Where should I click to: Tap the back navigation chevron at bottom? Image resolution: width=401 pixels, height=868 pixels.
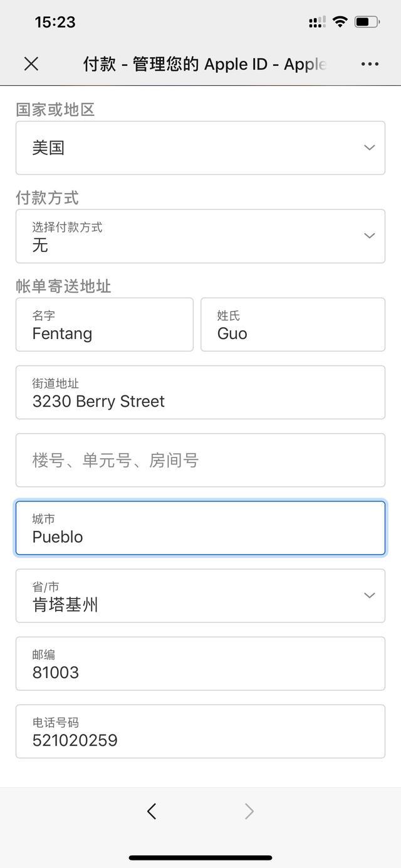[x=151, y=811]
